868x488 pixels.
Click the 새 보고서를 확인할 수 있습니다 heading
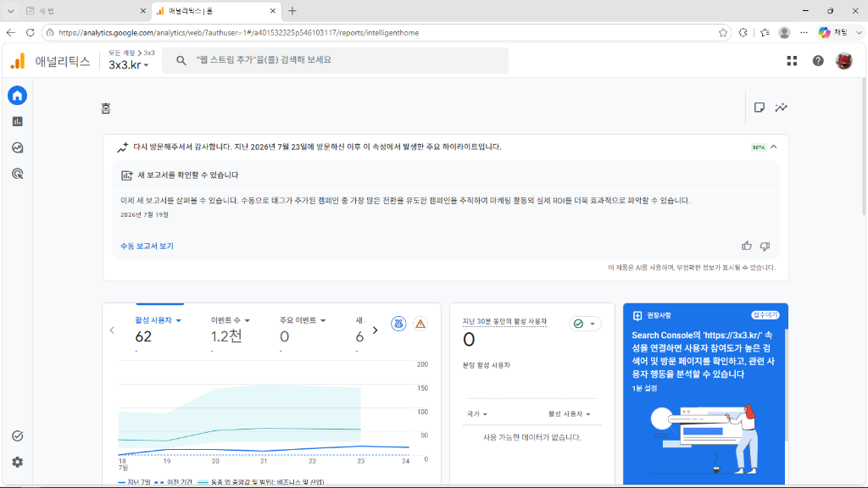[x=187, y=175]
